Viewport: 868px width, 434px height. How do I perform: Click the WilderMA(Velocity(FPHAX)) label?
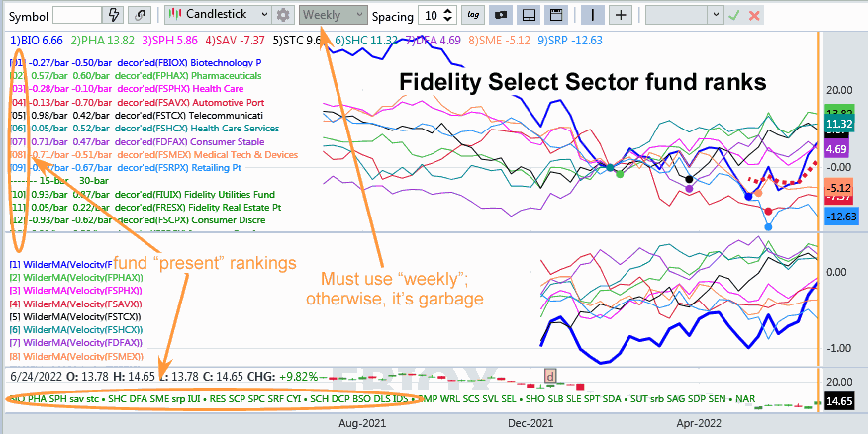coord(76,277)
